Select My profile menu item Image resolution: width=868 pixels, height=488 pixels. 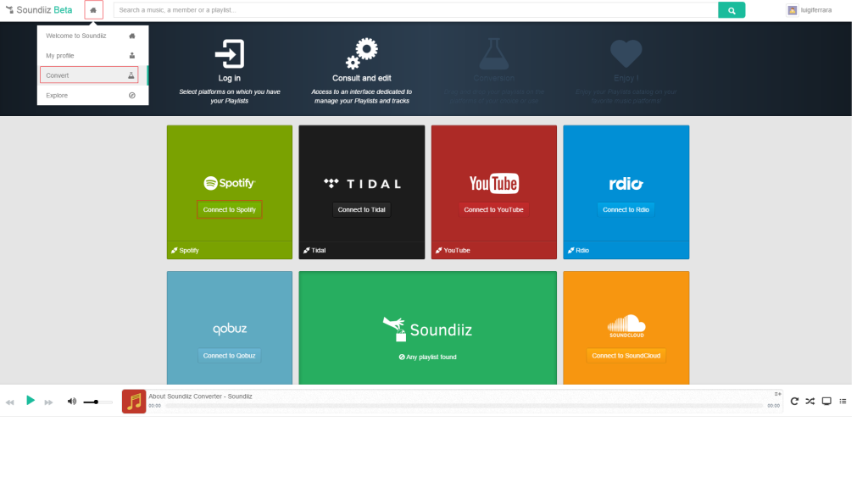[x=92, y=55]
